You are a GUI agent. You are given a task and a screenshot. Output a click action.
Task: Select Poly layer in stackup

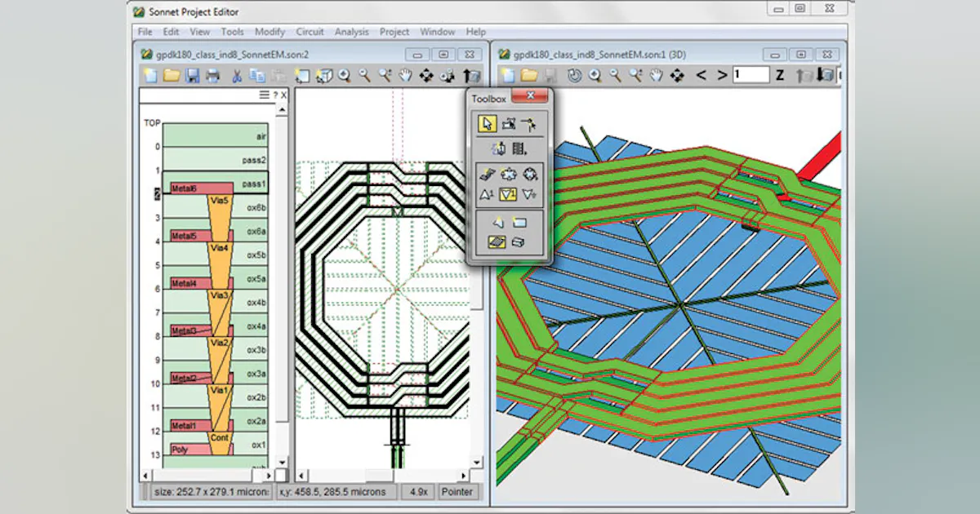201,450
